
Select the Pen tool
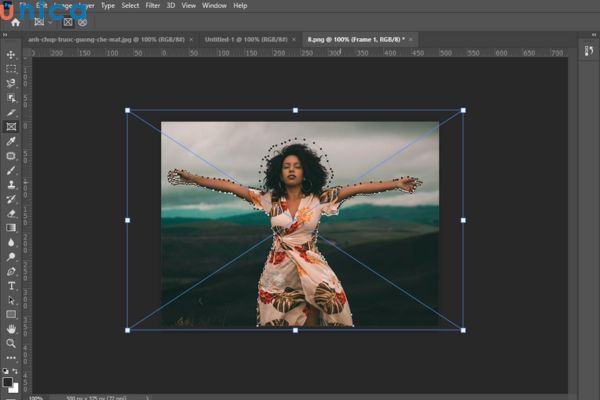[11, 271]
